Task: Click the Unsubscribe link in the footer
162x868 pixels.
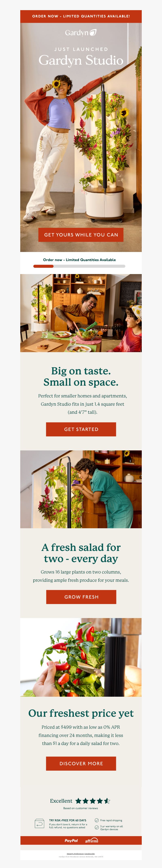Action: tap(90, 854)
